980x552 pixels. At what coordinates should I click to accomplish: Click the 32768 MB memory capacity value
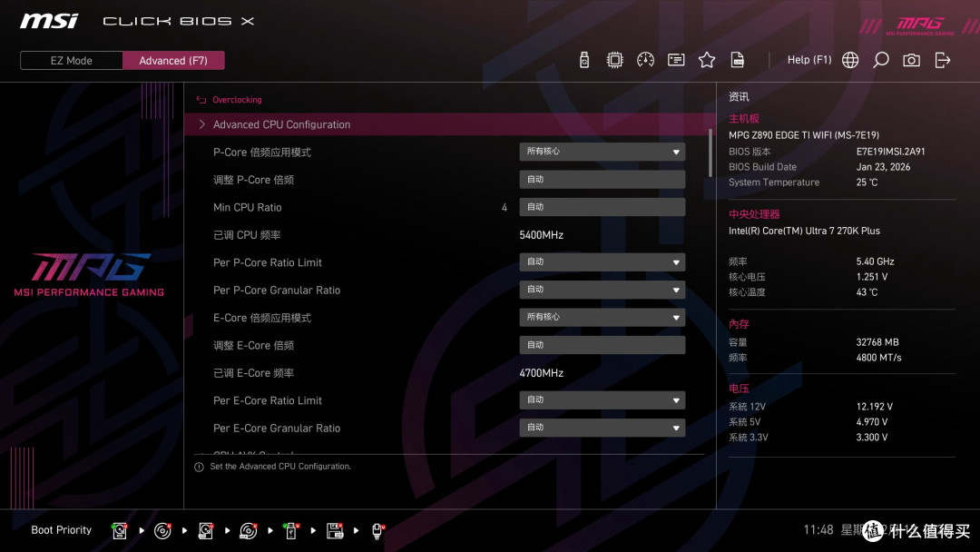pos(877,342)
